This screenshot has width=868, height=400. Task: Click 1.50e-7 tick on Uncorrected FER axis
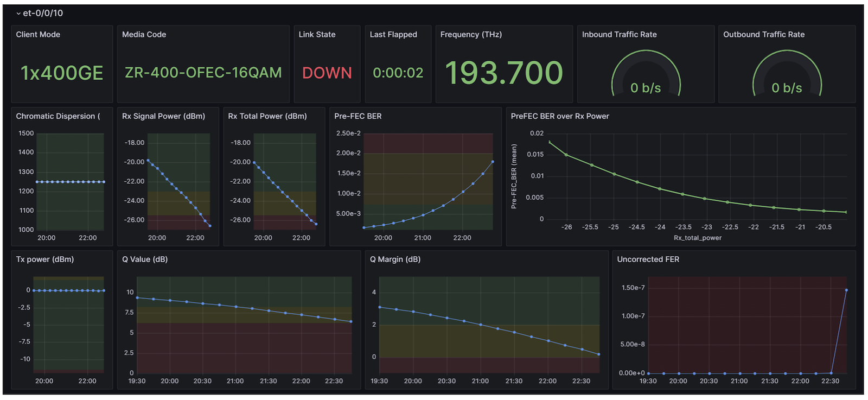click(x=633, y=288)
